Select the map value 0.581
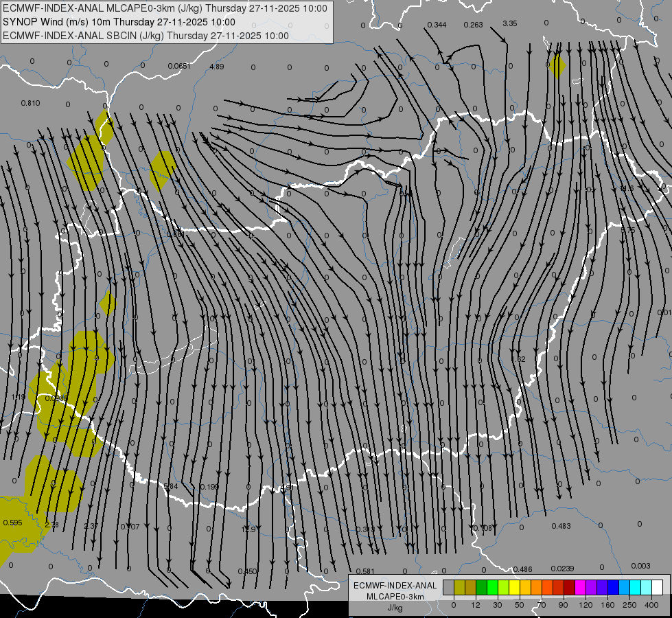This screenshot has height=618, width=672. (365, 571)
